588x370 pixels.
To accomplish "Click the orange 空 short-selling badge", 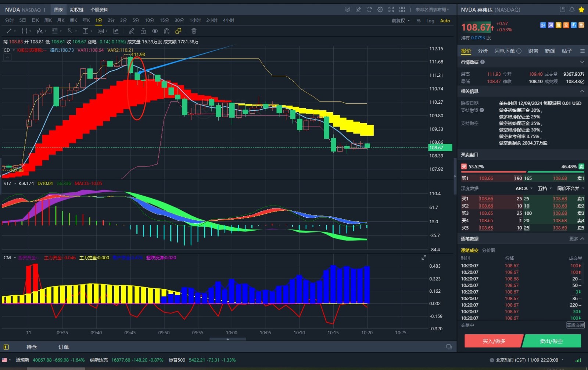I will (x=566, y=25).
